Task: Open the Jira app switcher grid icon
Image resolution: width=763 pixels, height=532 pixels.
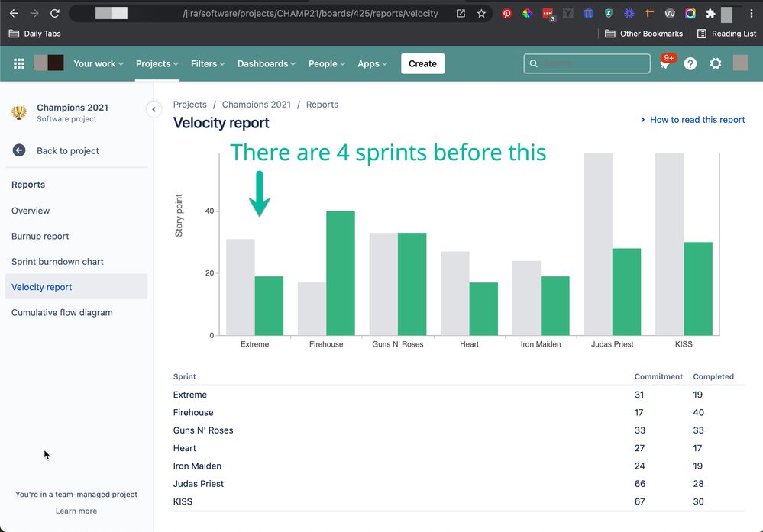Action: click(18, 63)
